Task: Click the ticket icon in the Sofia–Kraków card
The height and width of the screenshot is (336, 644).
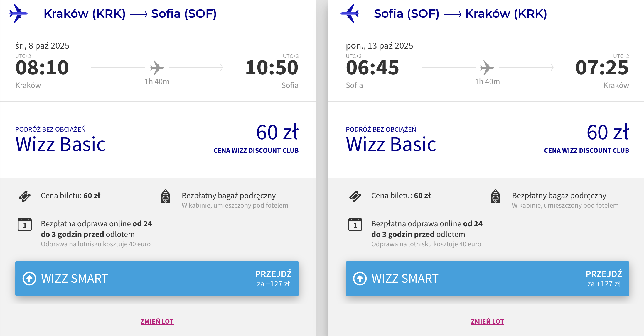Action: click(x=355, y=196)
